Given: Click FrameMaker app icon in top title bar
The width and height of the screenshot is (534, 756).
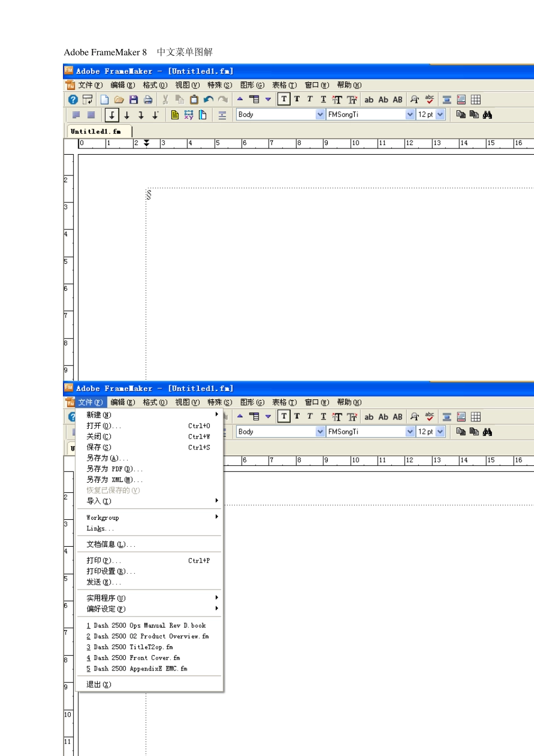Looking at the screenshot, I should tap(69, 70).
